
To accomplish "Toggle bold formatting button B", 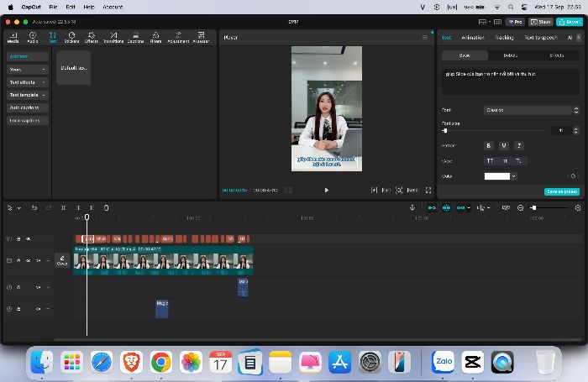I will [x=488, y=145].
